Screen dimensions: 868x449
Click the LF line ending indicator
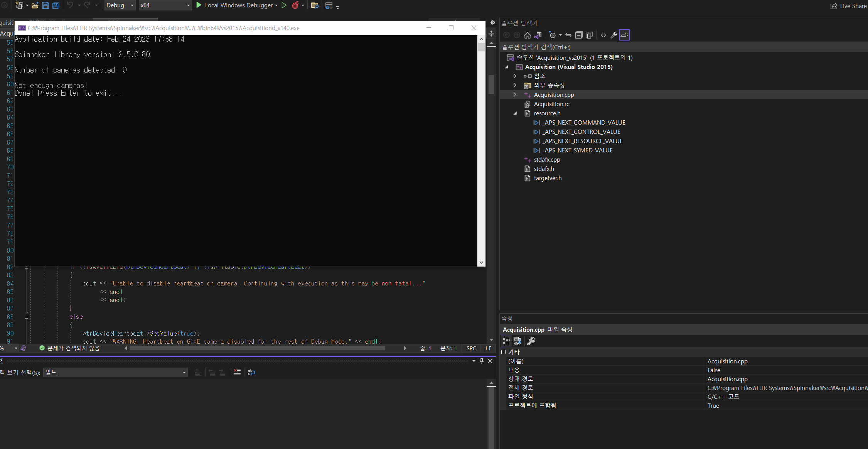[489, 348]
